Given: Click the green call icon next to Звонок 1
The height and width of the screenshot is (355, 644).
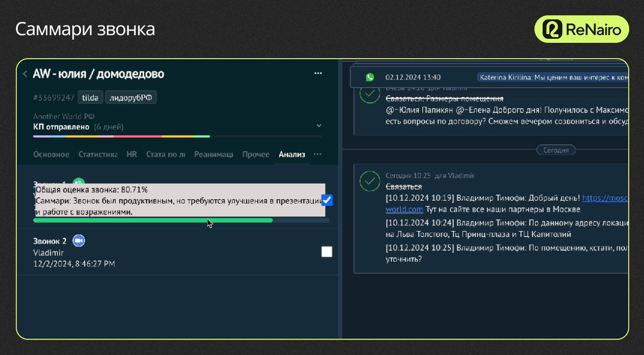Looking at the screenshot, I should coord(79,183).
